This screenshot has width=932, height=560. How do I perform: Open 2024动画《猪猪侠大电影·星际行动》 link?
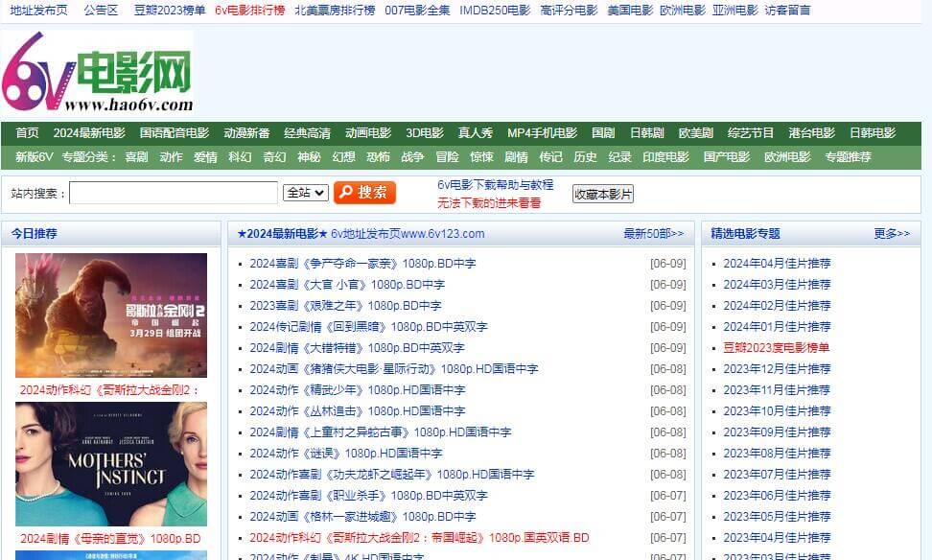pos(393,369)
